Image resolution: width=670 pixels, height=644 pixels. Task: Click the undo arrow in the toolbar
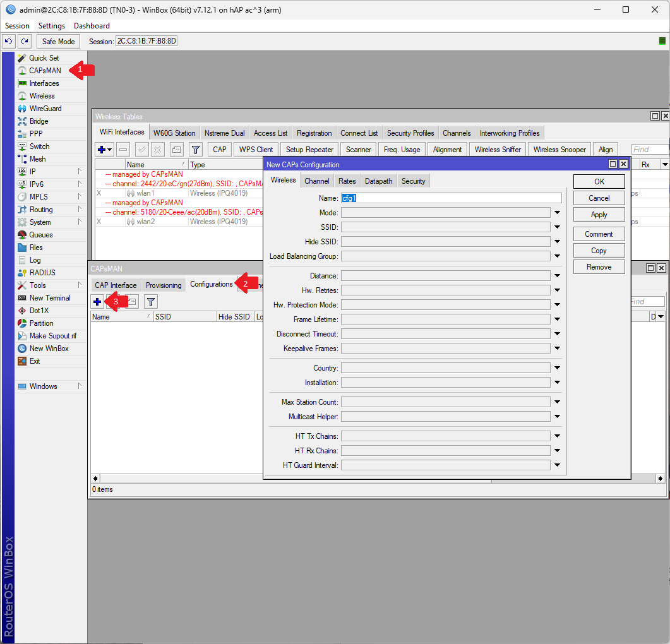(8, 41)
